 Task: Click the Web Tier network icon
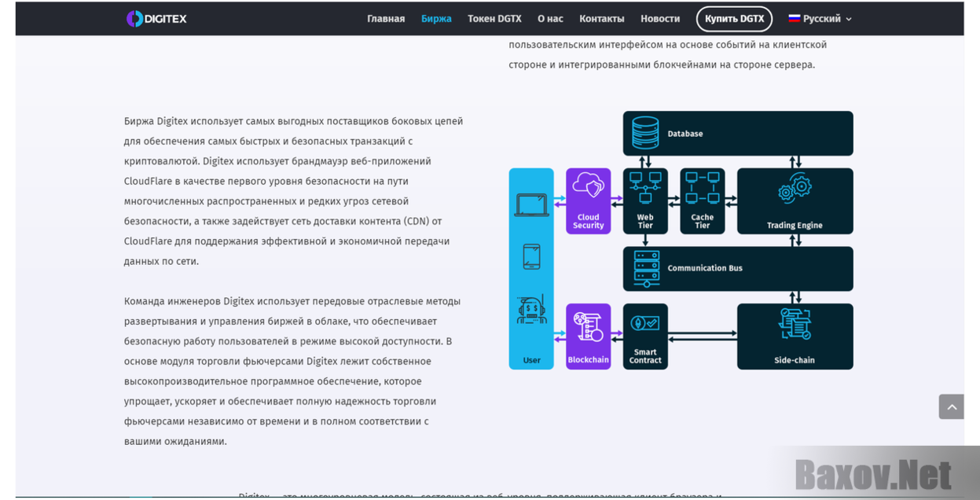(x=645, y=188)
